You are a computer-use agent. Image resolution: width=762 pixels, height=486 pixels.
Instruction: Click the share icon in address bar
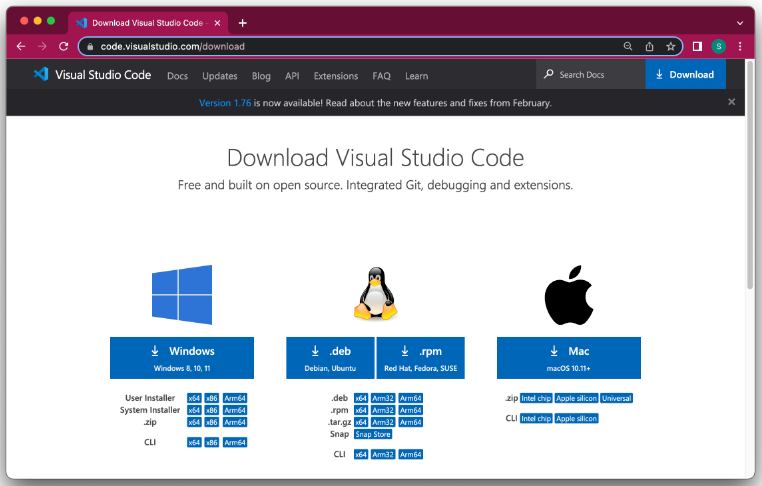[x=649, y=46]
